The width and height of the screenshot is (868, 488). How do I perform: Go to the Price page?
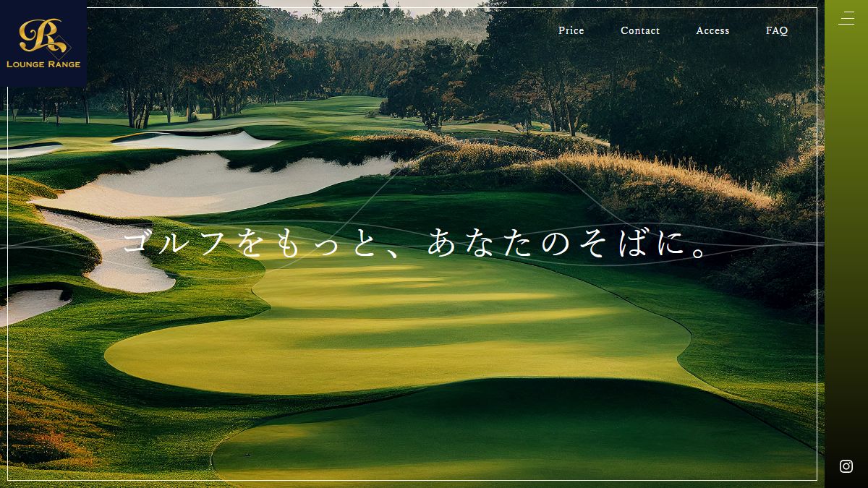point(571,30)
